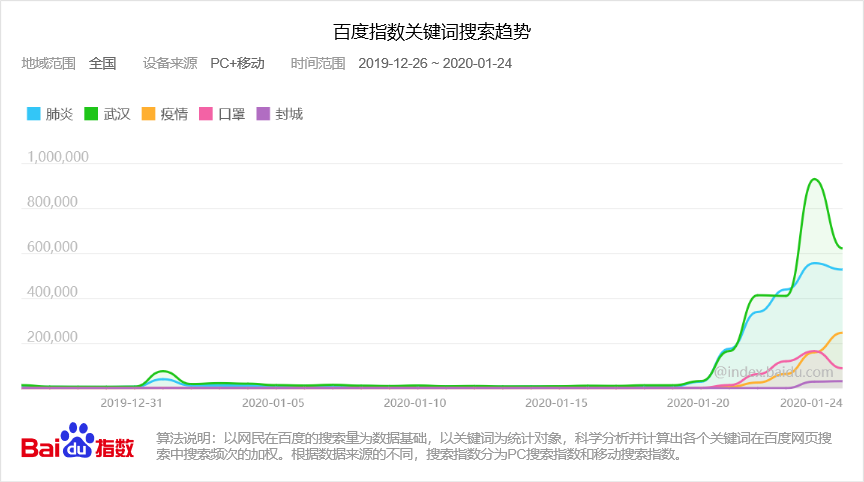The width and height of the screenshot is (864, 482).
Task: Click the pink 口罩 legend swatch
Action: (207, 114)
